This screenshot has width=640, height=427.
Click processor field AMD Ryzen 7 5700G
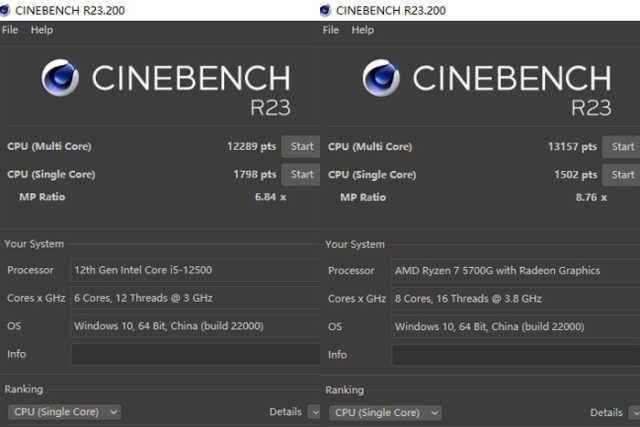(x=516, y=271)
